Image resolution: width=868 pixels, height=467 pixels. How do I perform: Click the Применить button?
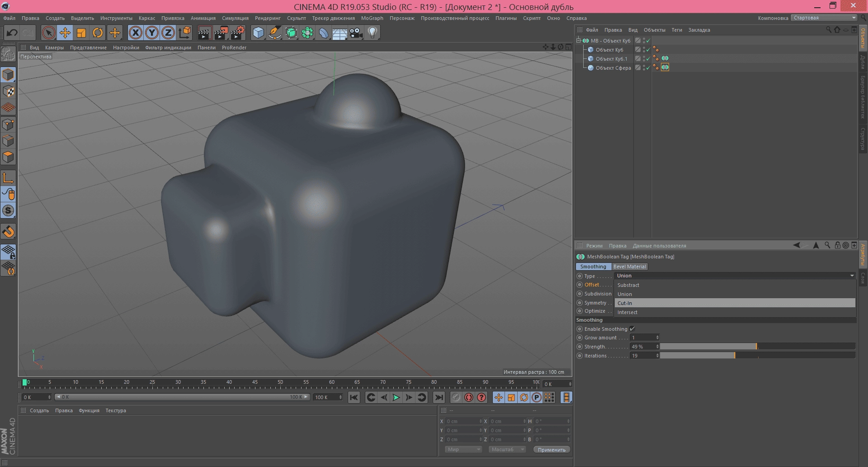coord(552,449)
